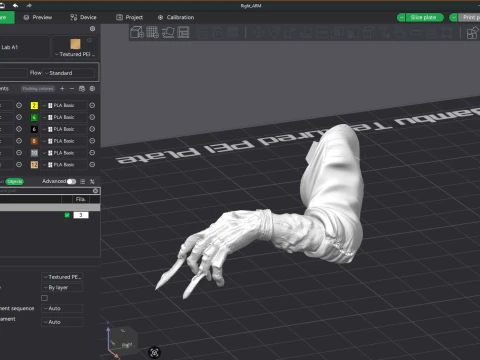This screenshot has height=360, width=480.
Task: Click the Add plate grid icon
Action: 152,32
